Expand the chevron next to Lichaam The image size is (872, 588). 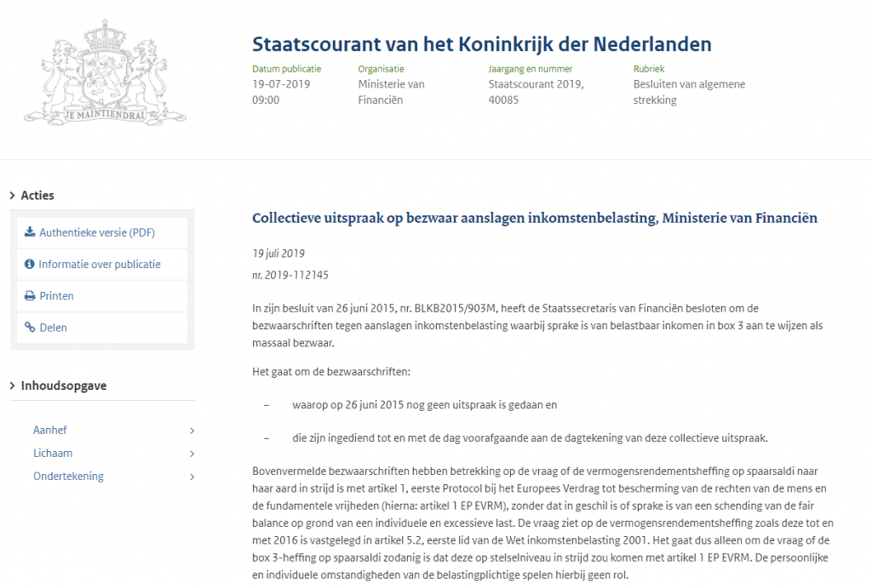pyautogui.click(x=192, y=454)
